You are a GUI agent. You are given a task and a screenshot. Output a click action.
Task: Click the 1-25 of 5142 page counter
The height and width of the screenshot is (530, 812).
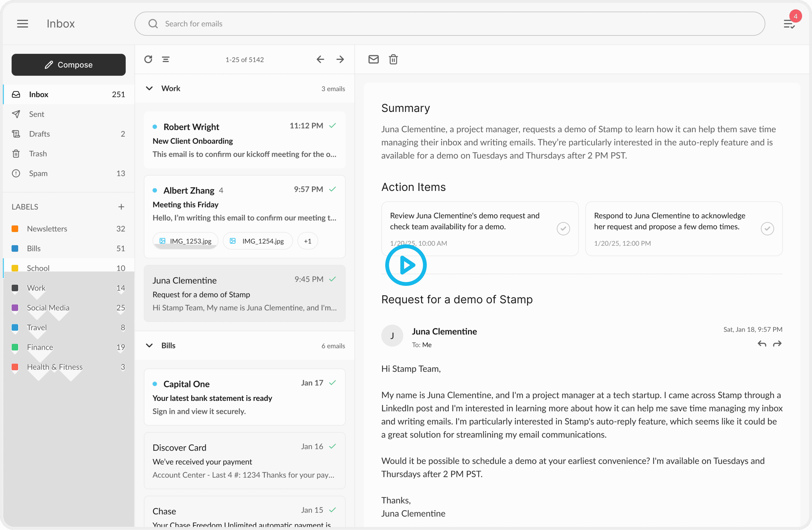click(x=245, y=60)
